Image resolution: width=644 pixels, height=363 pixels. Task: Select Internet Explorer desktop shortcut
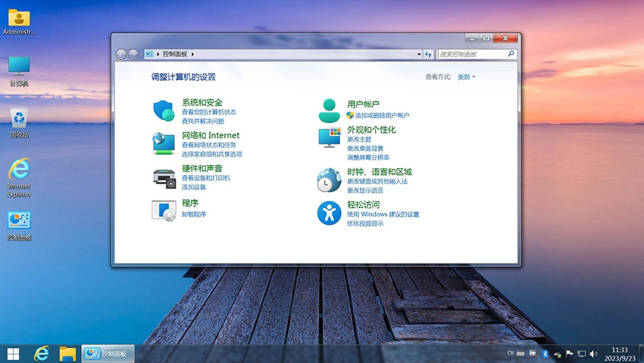(x=19, y=177)
